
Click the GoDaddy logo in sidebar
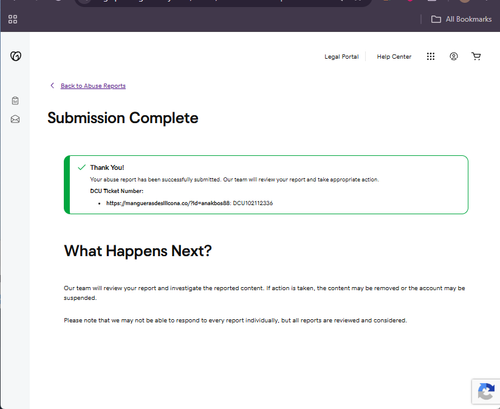tap(15, 56)
